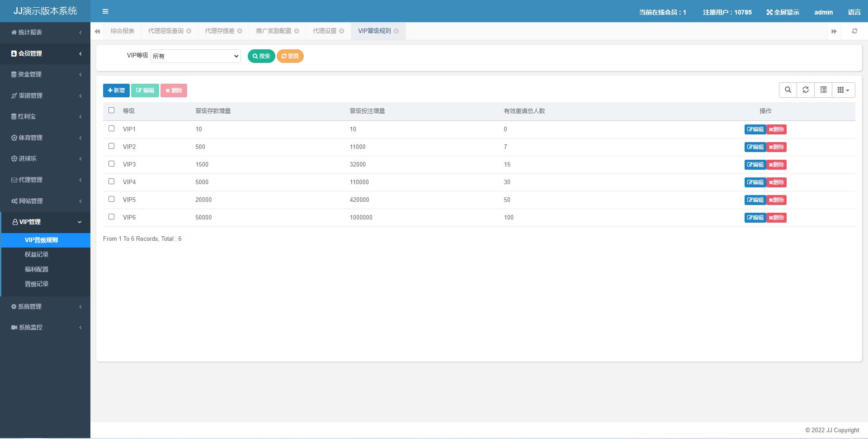Open the VIP等级 dropdown

(195, 56)
